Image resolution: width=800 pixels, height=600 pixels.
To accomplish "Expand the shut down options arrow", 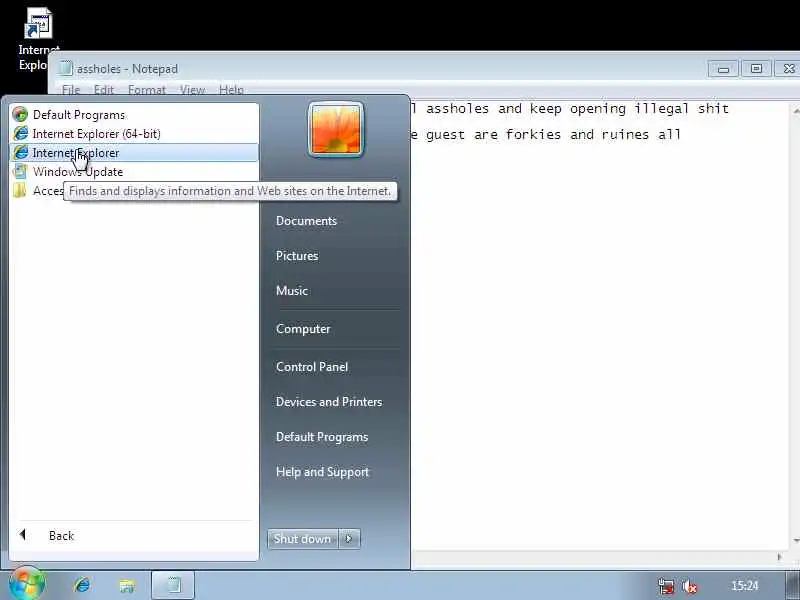I will pyautogui.click(x=349, y=539).
